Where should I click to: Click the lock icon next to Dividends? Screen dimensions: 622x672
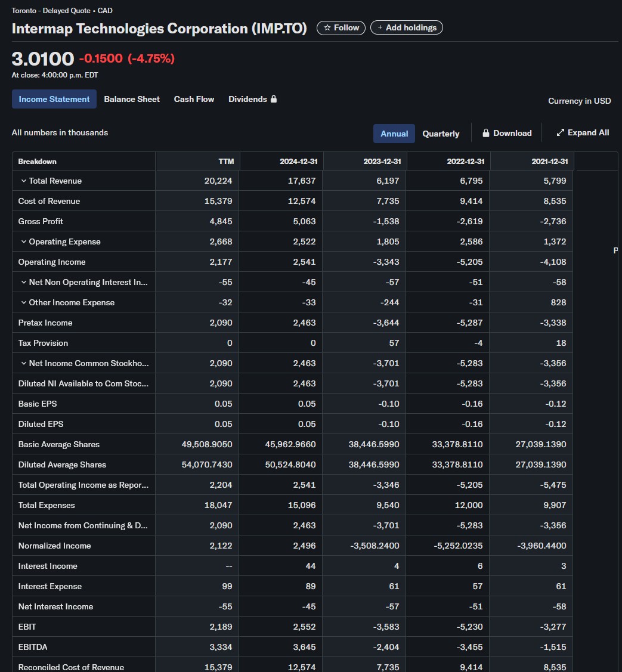click(274, 99)
